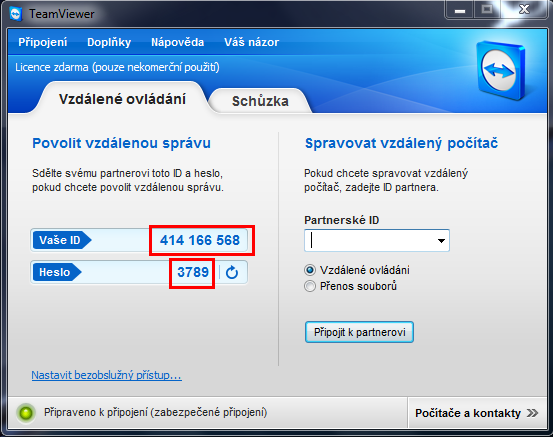Open the Partnerské ID dropdown arrow

click(x=441, y=241)
